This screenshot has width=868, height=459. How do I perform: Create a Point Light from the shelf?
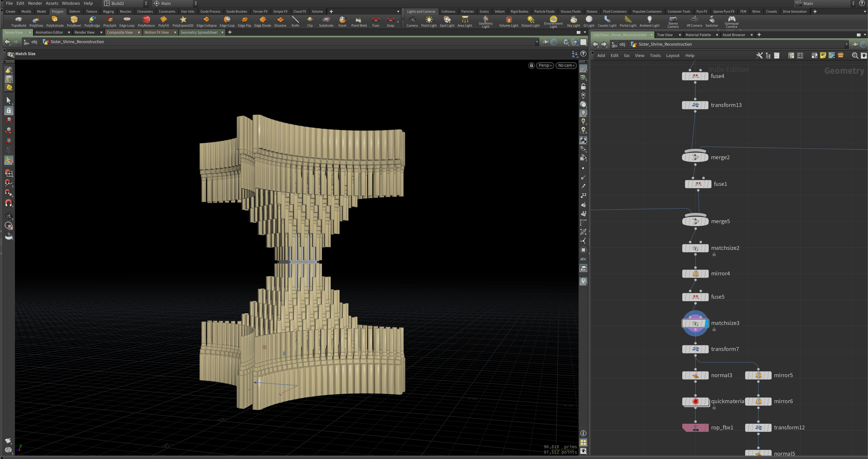tap(429, 21)
